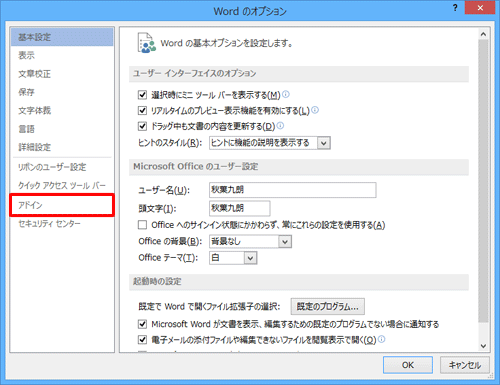Click the scrollbar up arrow
This screenshot has width=500, height=385.
[483, 34]
